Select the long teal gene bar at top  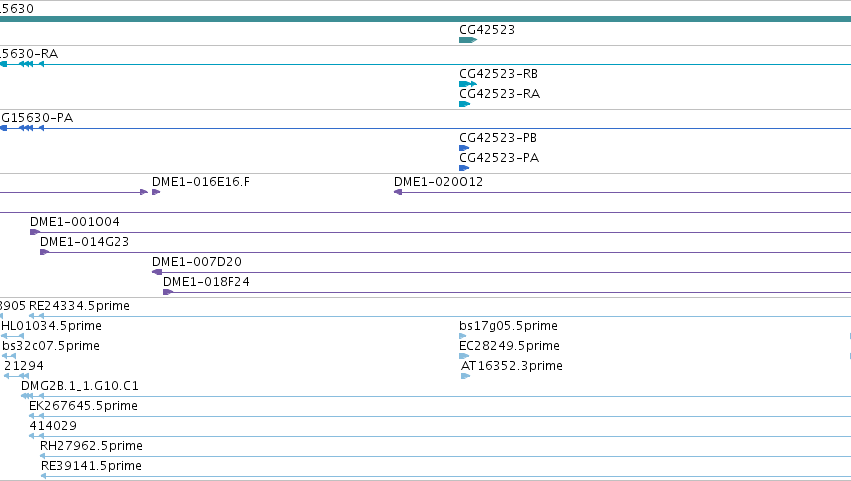click(x=426, y=20)
